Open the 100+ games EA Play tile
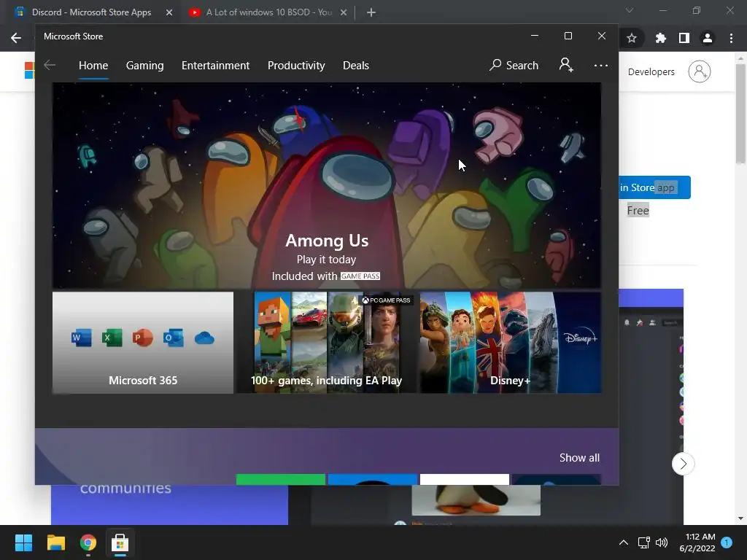 [326, 343]
